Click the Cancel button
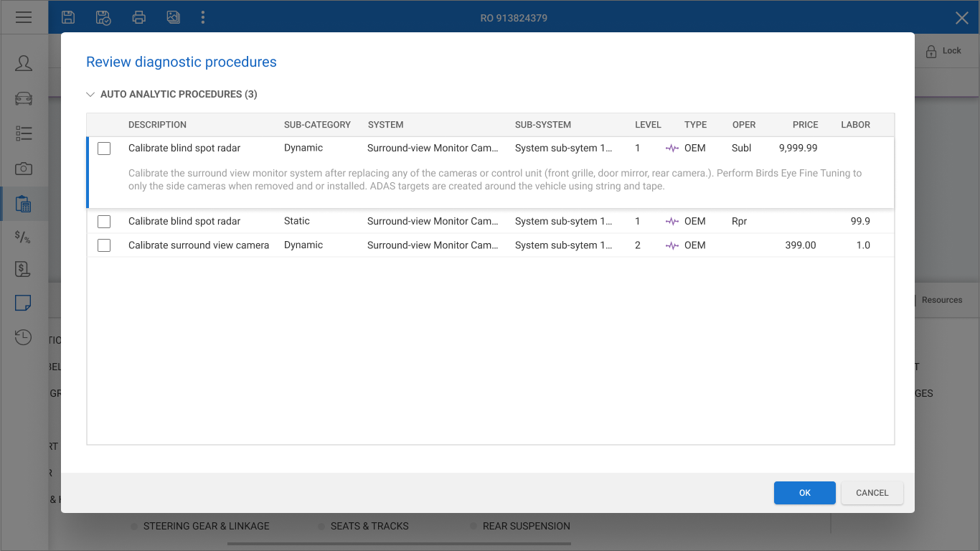980x551 pixels. (872, 493)
